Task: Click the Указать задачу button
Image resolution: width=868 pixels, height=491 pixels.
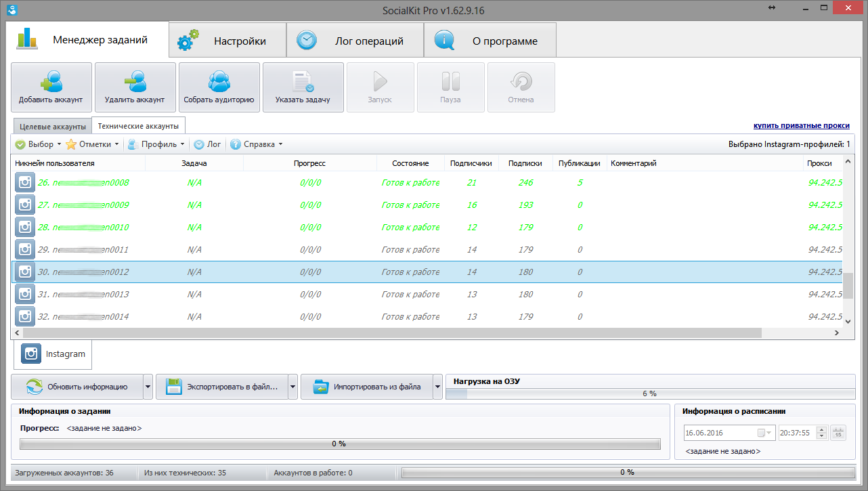Action: pos(303,87)
